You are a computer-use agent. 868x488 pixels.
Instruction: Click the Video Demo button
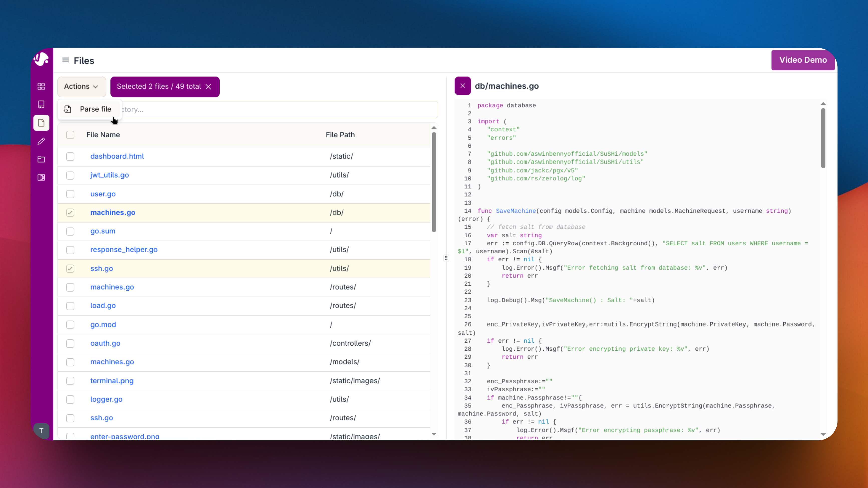(803, 60)
